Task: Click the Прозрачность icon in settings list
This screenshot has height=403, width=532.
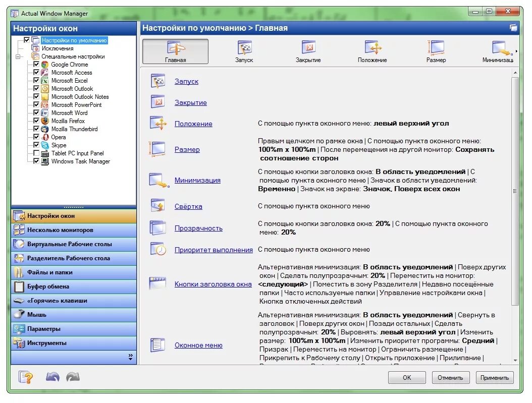Action: (x=158, y=228)
